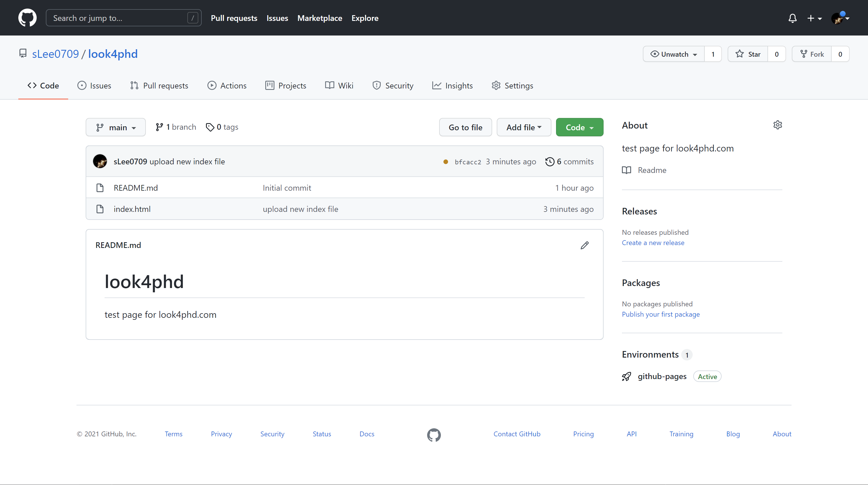
Task: Expand the green Code dropdown
Action: pyautogui.click(x=580, y=127)
